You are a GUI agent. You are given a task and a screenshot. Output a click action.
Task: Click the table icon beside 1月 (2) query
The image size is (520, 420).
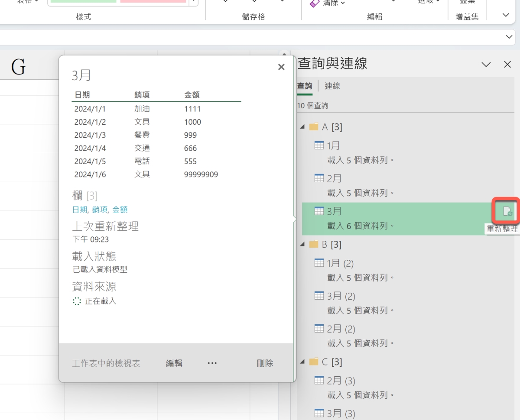(x=319, y=263)
